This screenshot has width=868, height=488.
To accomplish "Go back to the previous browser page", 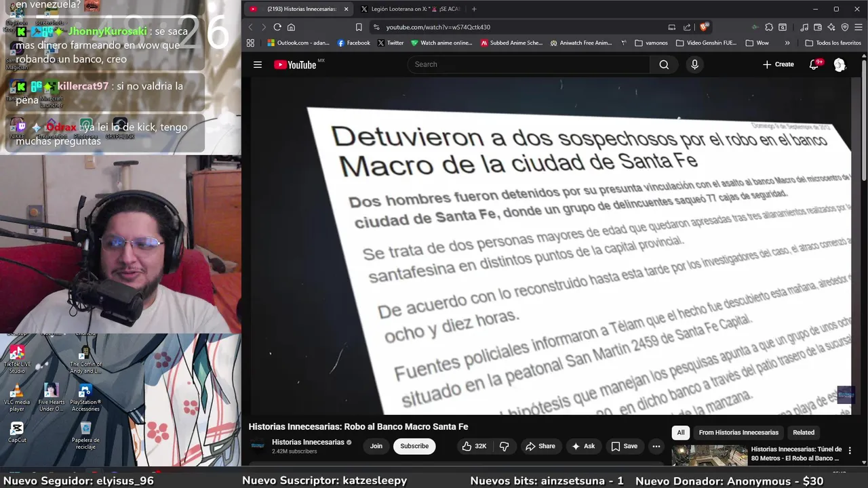I will click(250, 27).
